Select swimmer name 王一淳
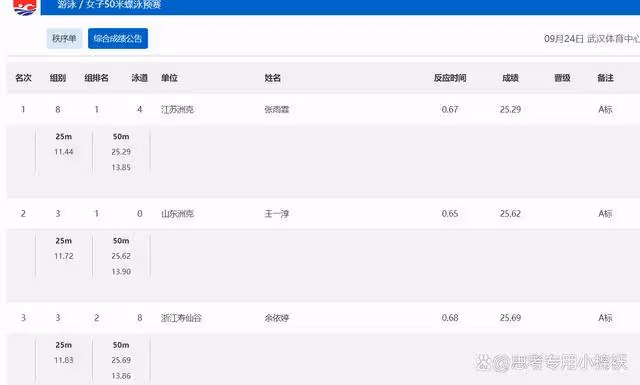Screen dimensions: 640x385 click(277, 214)
